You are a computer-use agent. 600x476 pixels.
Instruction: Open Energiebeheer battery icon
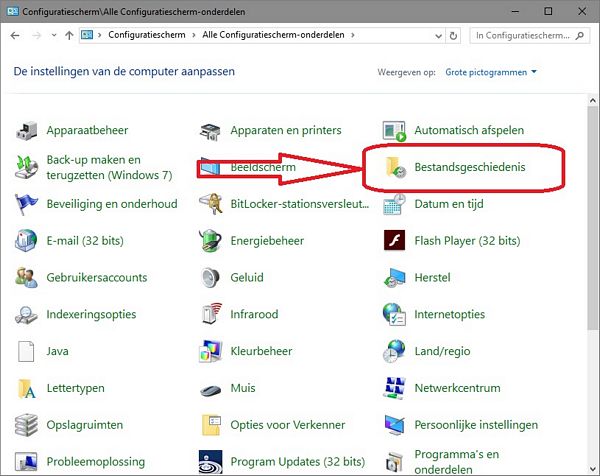[210, 241]
